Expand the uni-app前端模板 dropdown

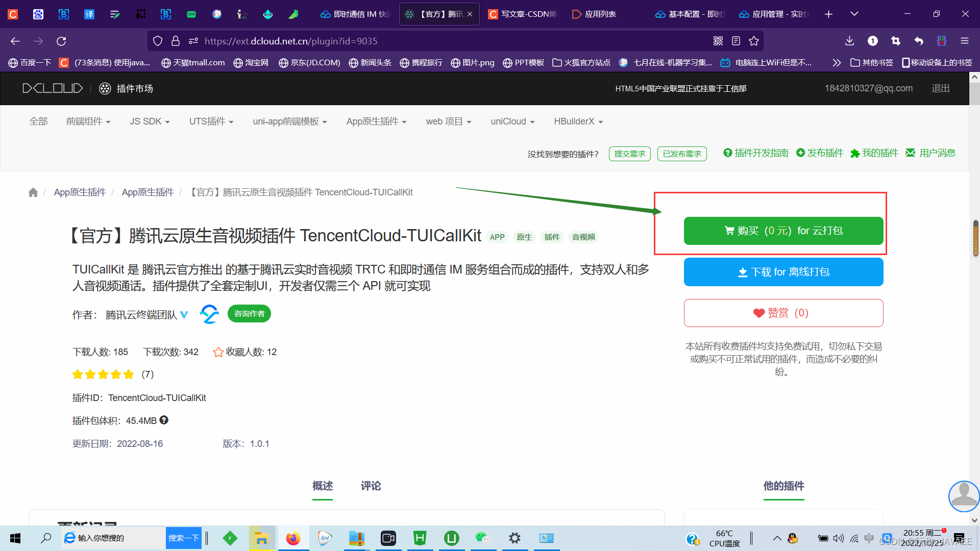point(289,121)
